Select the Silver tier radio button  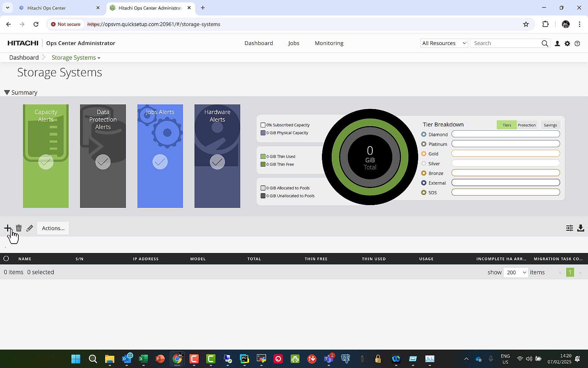tap(424, 164)
